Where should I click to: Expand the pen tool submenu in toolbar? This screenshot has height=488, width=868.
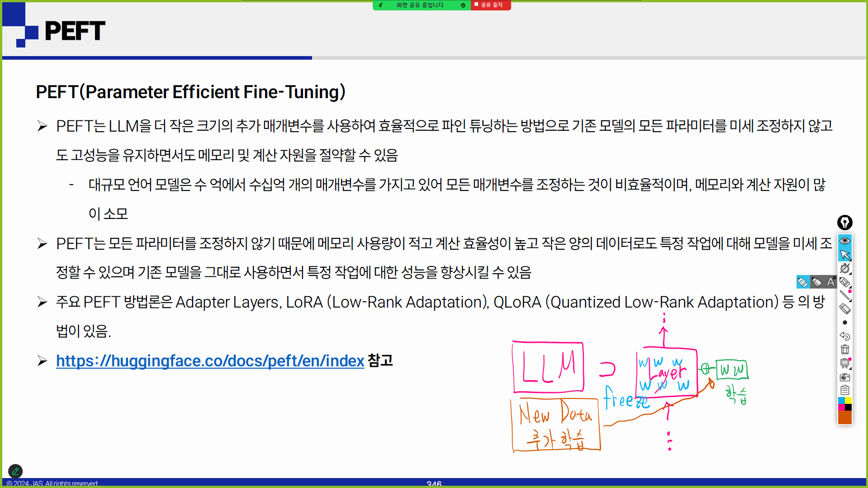(844, 283)
